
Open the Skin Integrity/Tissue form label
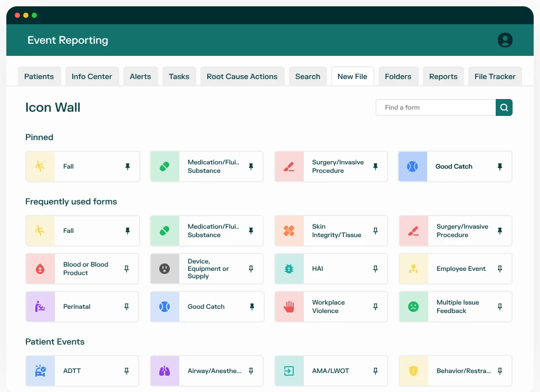[336, 231]
